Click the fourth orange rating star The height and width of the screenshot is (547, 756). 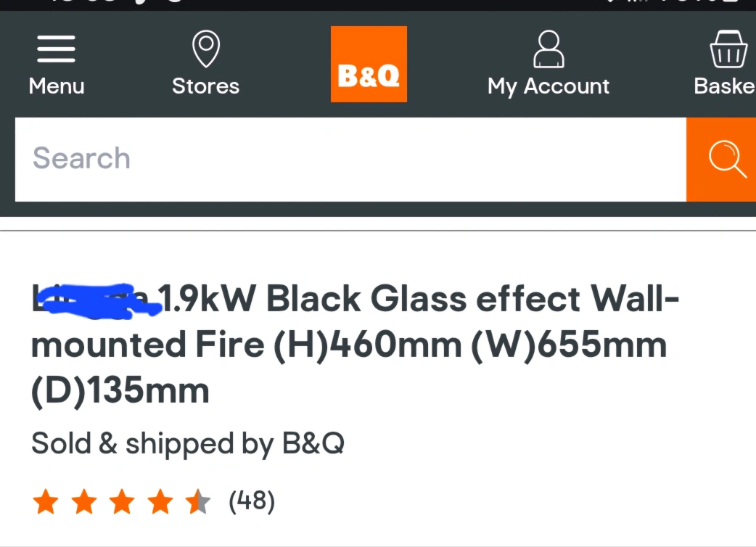click(160, 501)
